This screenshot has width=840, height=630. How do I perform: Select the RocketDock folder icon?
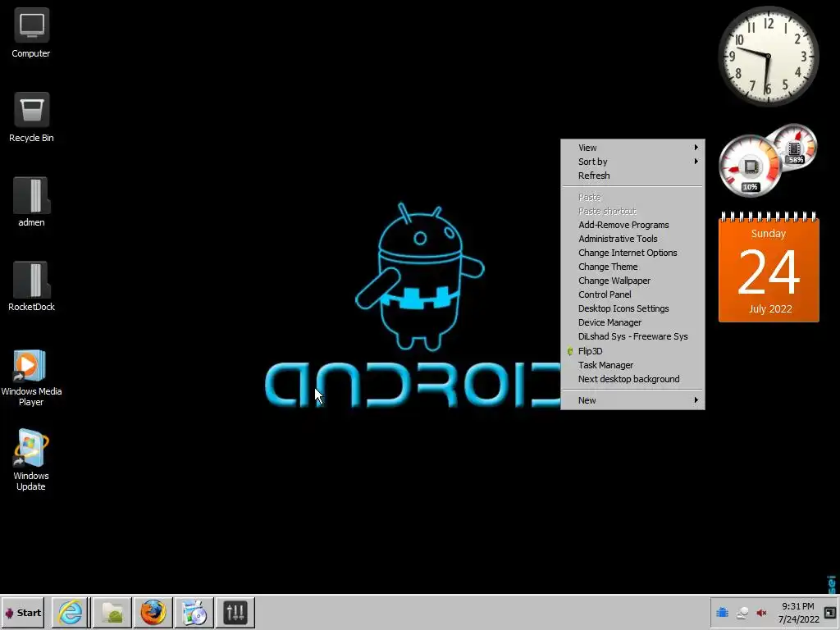tap(31, 286)
